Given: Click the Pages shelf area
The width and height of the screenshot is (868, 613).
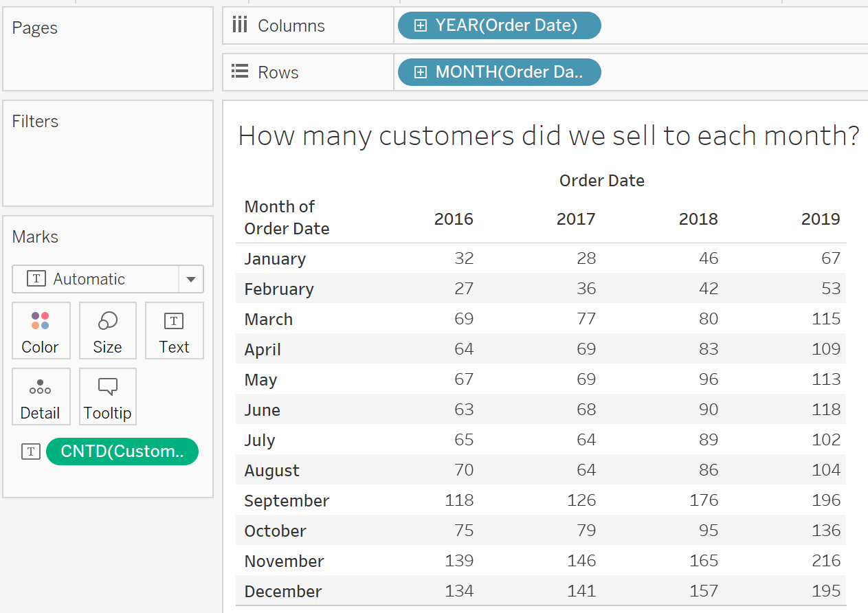Looking at the screenshot, I should tap(108, 49).
